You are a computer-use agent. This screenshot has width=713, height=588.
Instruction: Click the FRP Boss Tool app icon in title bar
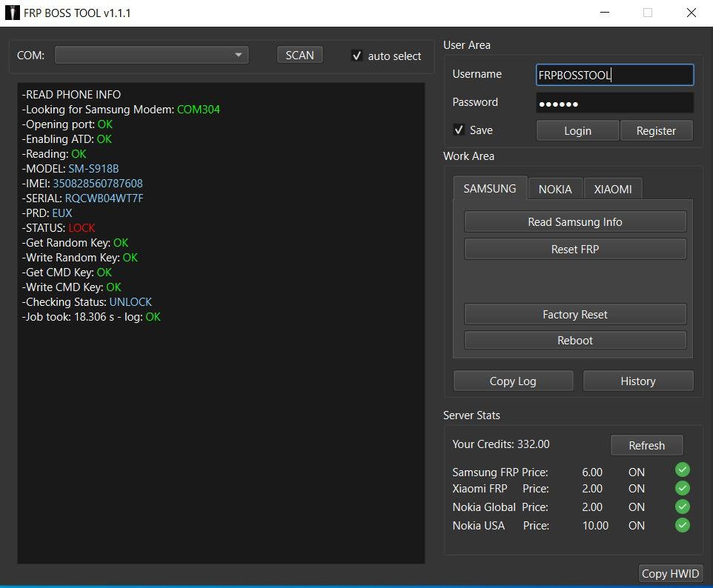point(12,13)
